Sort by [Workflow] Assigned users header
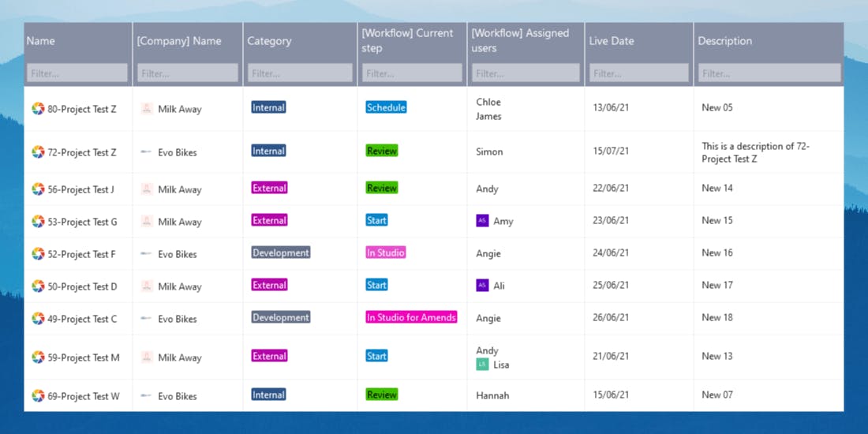Image resolution: width=868 pixels, height=434 pixels. (x=520, y=40)
